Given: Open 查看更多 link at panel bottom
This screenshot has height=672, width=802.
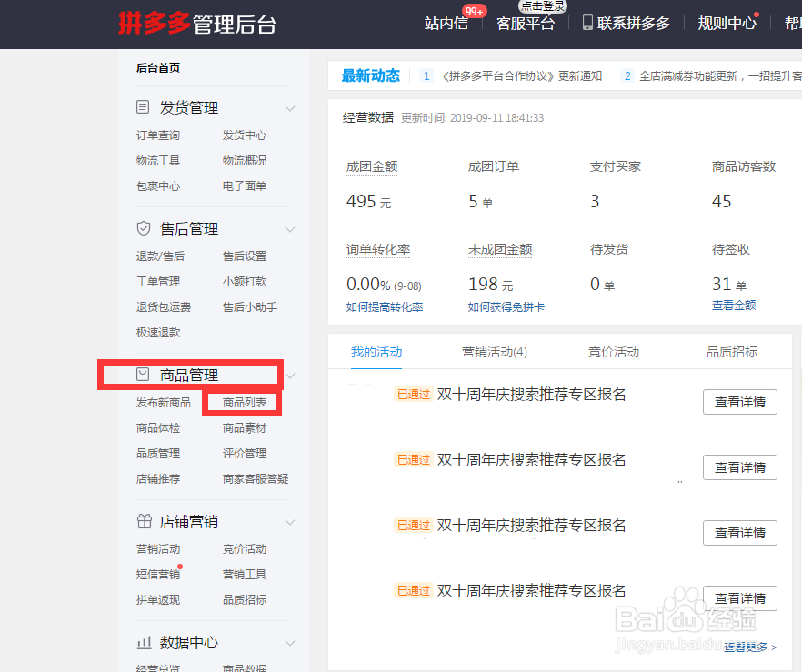Looking at the screenshot, I should pyautogui.click(x=750, y=647).
